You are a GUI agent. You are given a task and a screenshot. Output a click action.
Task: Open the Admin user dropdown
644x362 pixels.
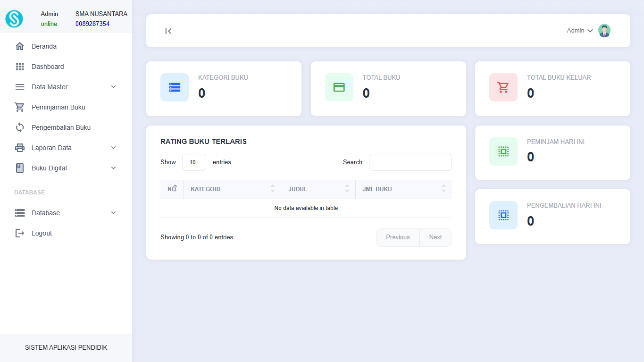coord(579,31)
